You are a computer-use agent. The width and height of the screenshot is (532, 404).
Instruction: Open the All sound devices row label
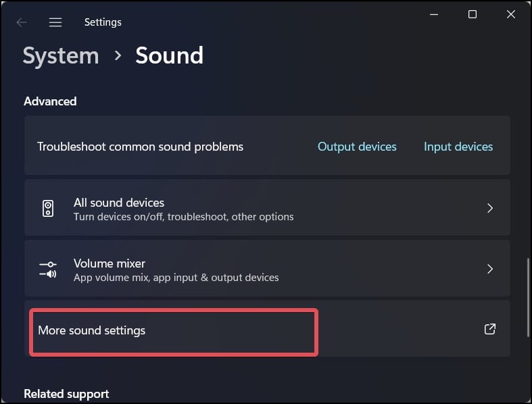coord(119,203)
